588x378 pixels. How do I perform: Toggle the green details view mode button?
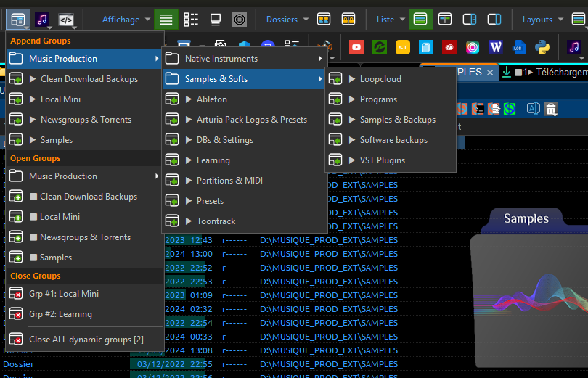(166, 20)
